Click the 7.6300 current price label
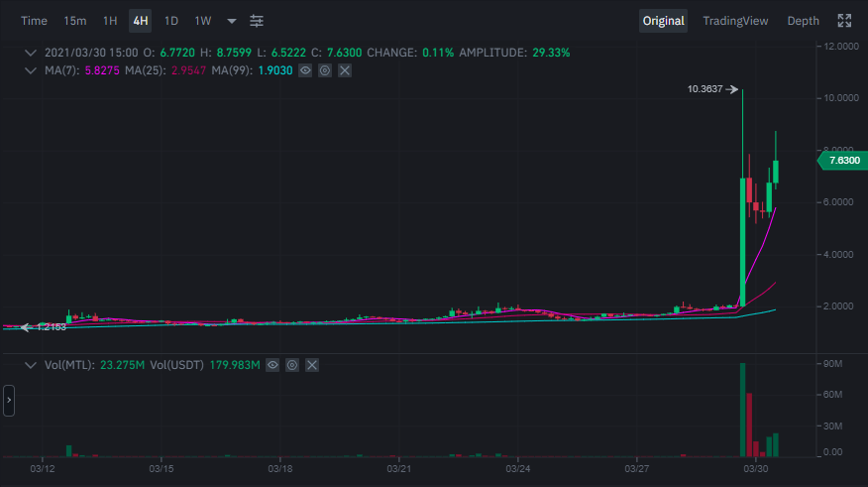This screenshot has height=487, width=868. point(841,160)
